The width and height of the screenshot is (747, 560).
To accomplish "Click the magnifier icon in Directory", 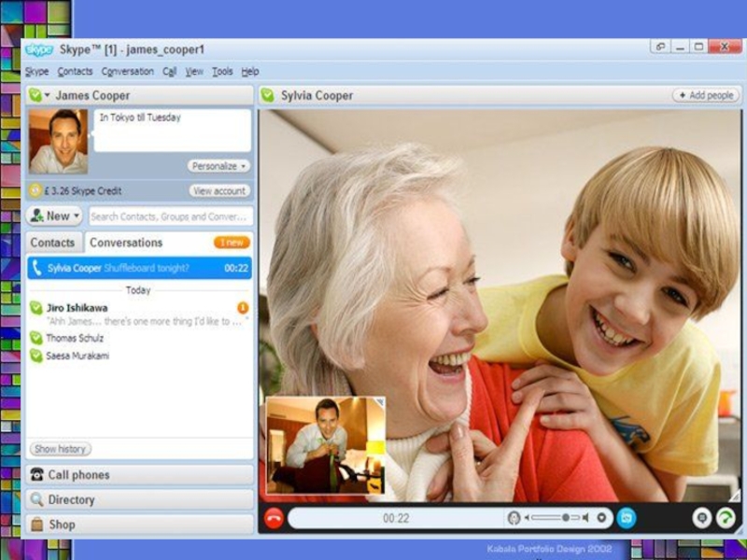I will click(36, 499).
